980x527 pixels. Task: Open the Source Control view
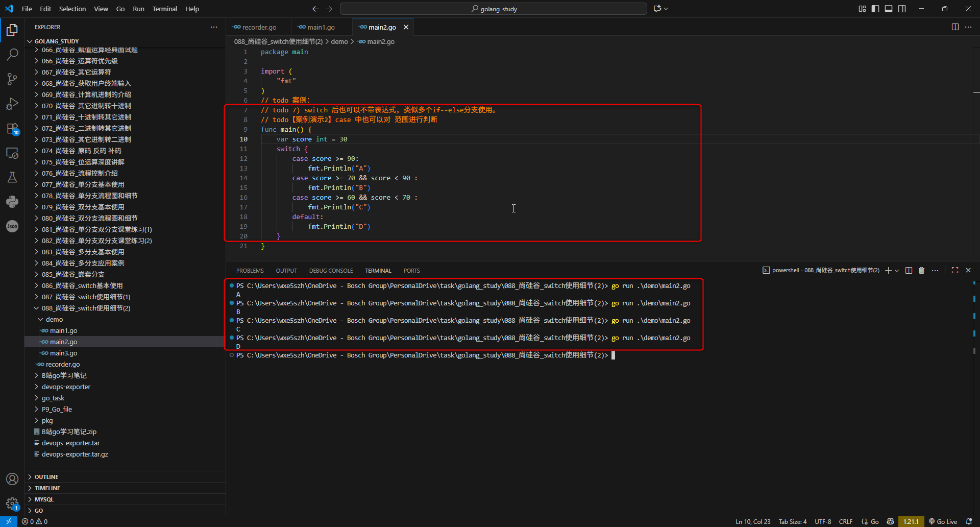click(12, 79)
